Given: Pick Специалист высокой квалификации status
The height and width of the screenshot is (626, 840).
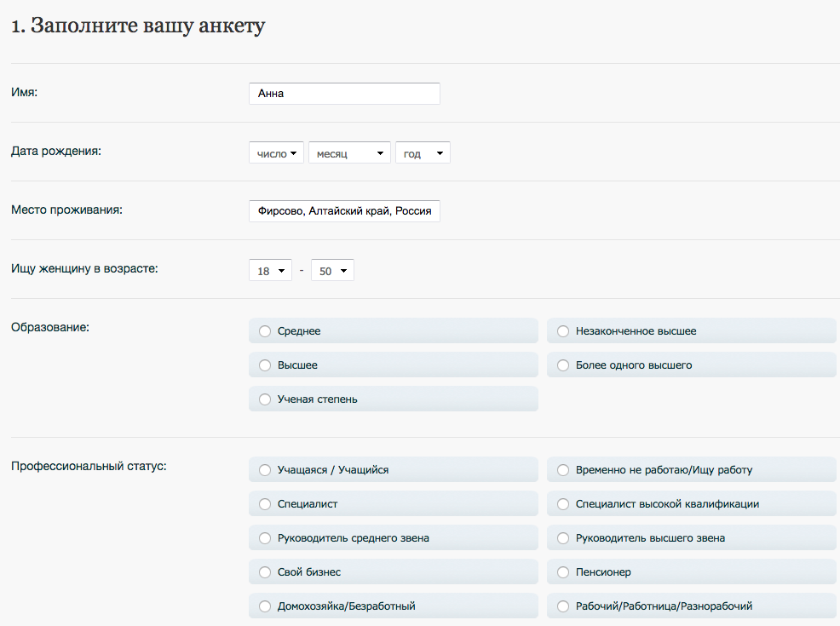Looking at the screenshot, I should 692,504.
